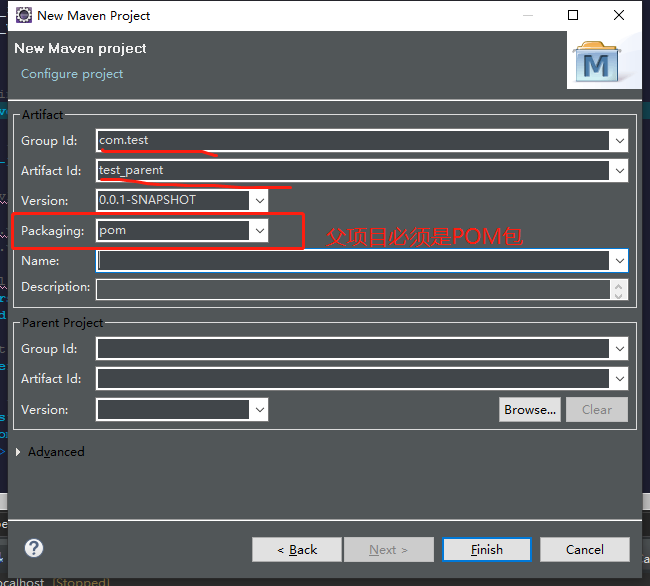Click into the Description text area

pos(353,289)
